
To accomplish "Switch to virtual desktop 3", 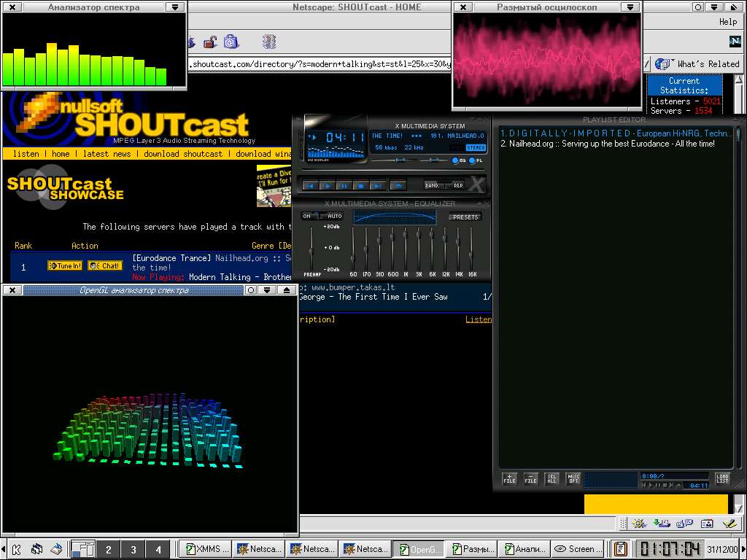I will click(133, 550).
